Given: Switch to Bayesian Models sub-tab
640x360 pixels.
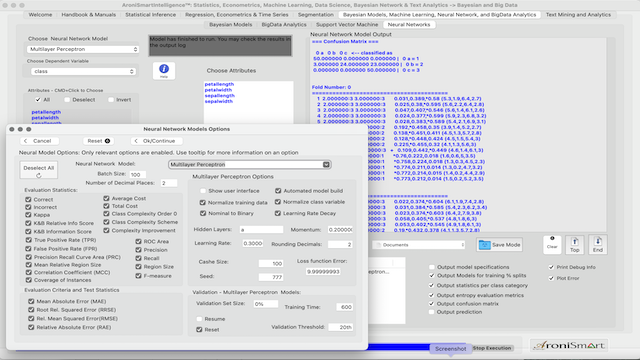Looking at the screenshot, I should (x=231, y=24).
